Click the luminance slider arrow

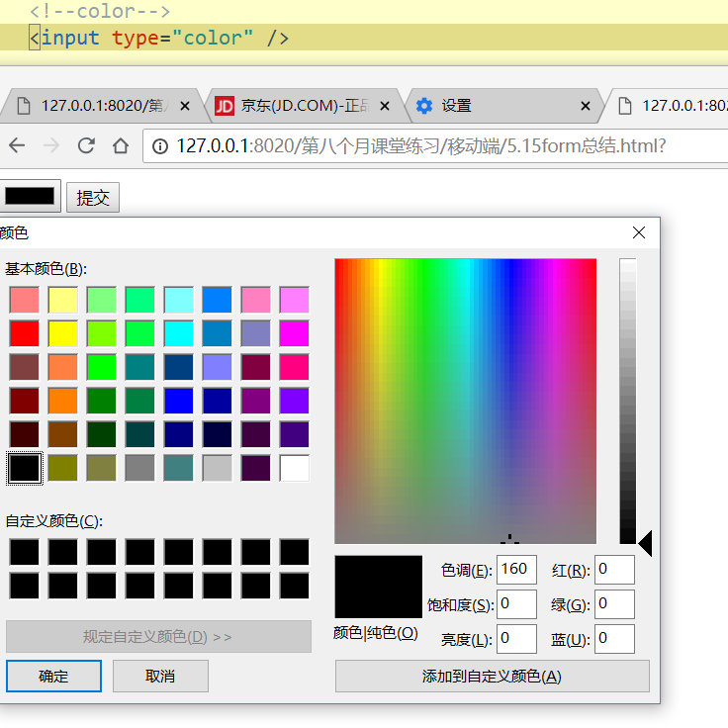point(645,543)
